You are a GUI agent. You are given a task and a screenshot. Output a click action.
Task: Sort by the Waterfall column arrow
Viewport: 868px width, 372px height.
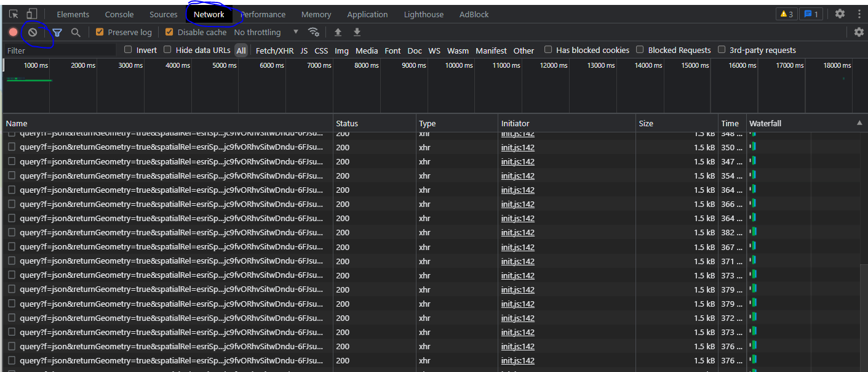(859, 123)
